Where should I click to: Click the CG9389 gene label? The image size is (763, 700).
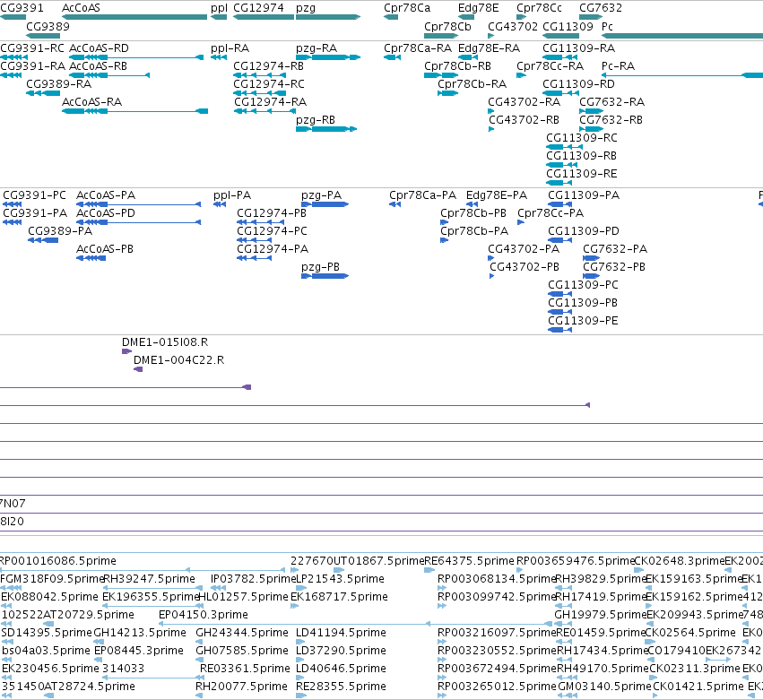click(48, 26)
